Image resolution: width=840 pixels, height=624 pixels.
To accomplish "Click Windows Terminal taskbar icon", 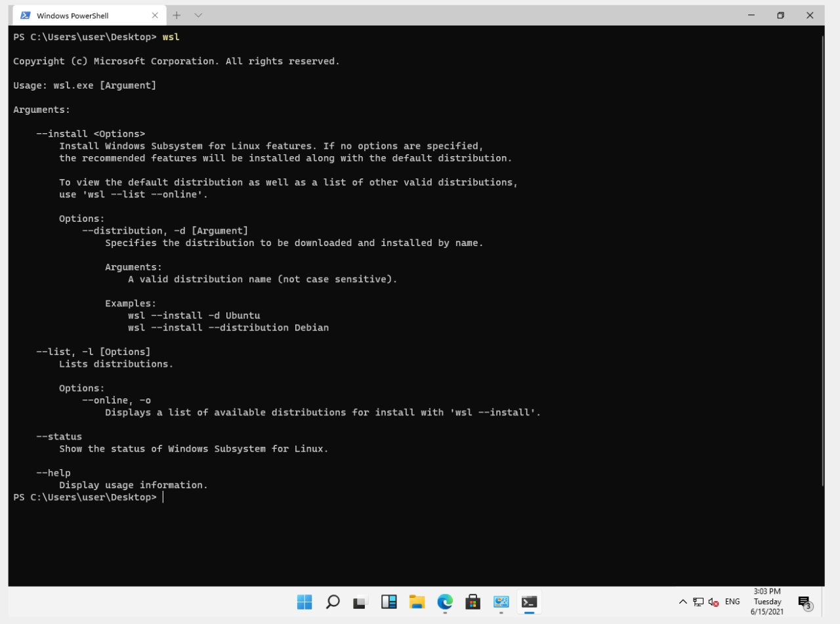I will [x=529, y=602].
